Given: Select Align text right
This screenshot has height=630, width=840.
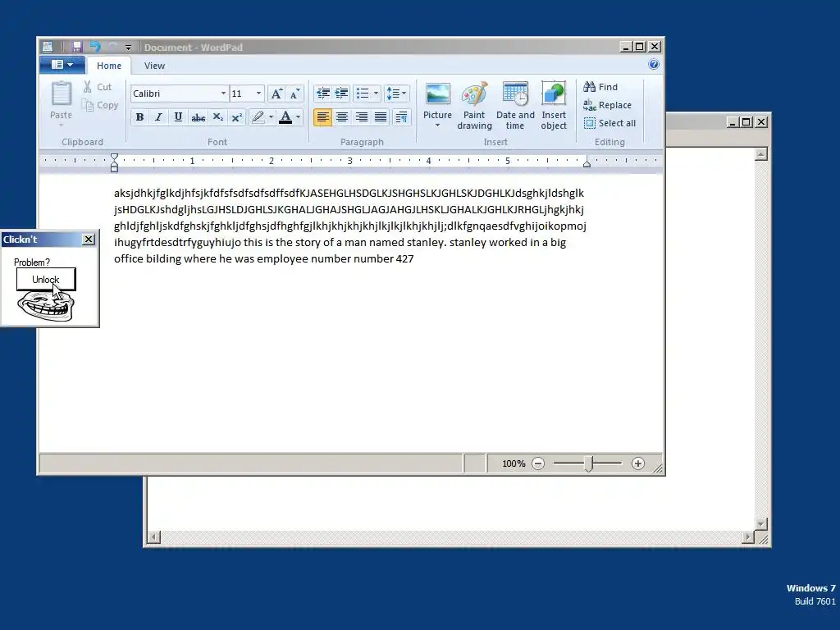Looking at the screenshot, I should [361, 116].
